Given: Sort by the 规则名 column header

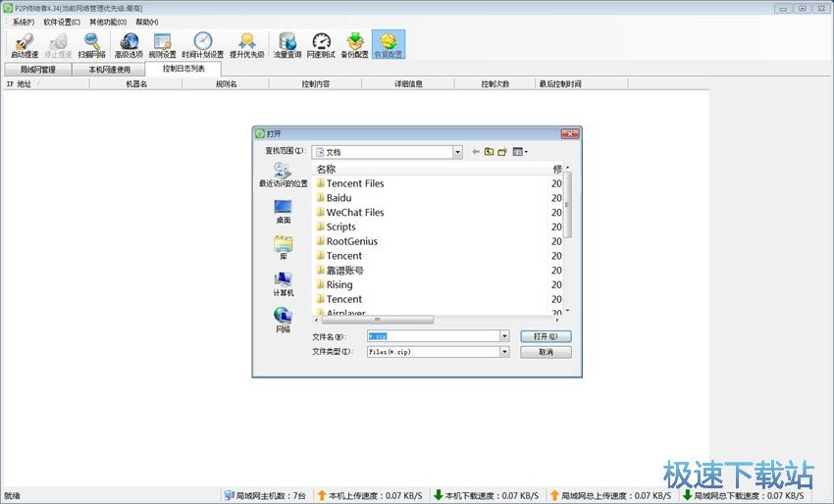Looking at the screenshot, I should (226, 84).
